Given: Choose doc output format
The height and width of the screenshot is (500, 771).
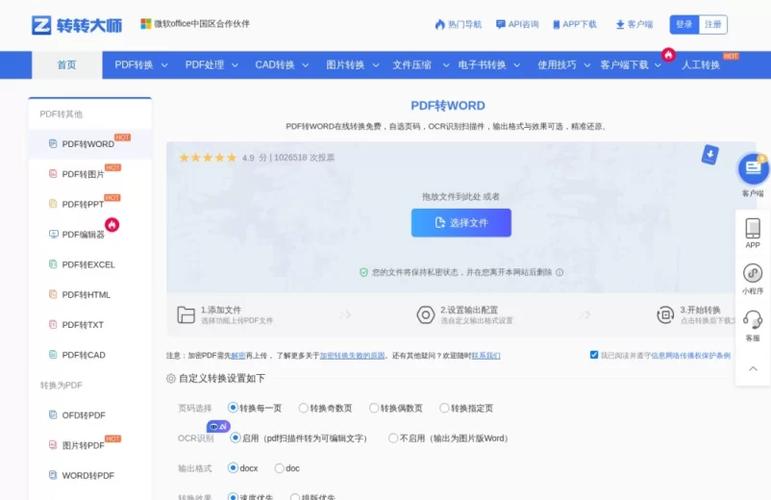Looking at the screenshot, I should click(x=279, y=468).
